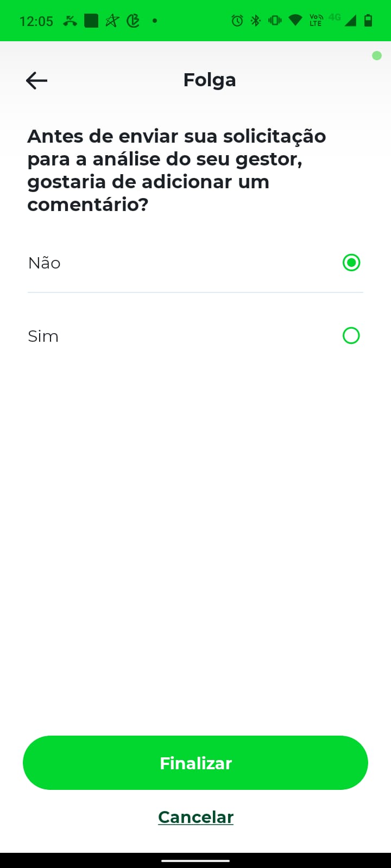This screenshot has width=391, height=868.
Task: Select the "Sim" radio button
Action: (x=351, y=336)
